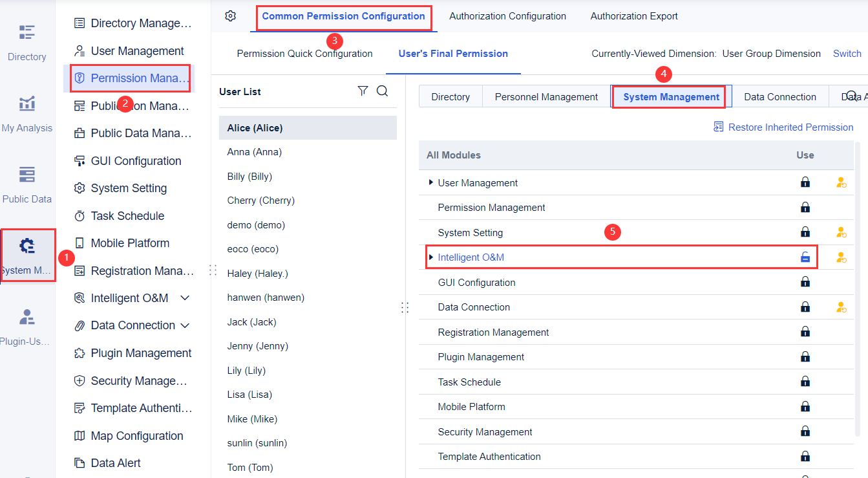Click the authorization person icon on User Management row
The image size is (868, 478).
pos(841,182)
